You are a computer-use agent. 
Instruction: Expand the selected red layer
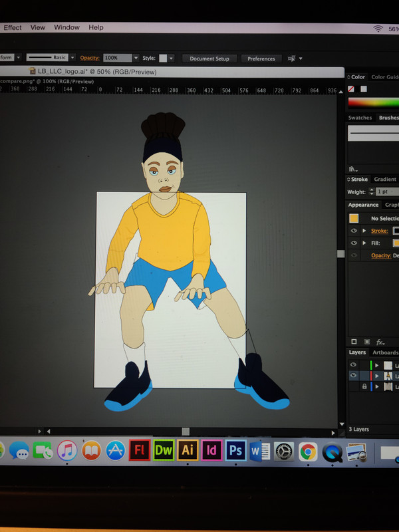pos(376,376)
